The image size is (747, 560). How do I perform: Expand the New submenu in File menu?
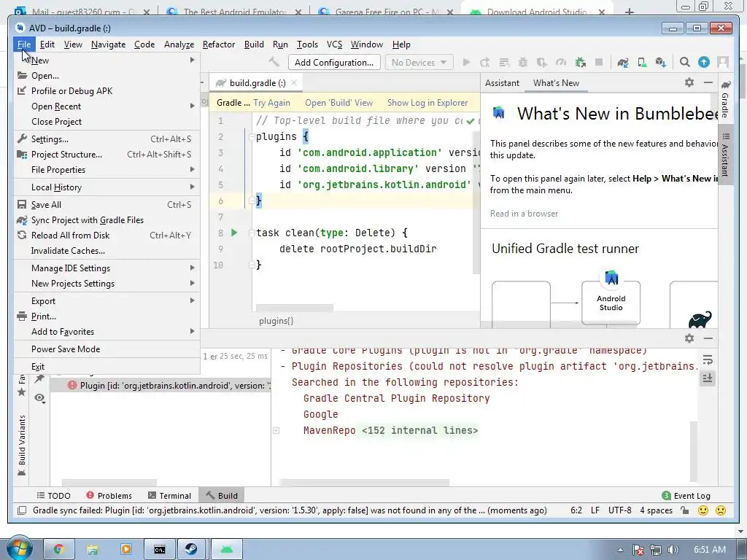(107, 60)
